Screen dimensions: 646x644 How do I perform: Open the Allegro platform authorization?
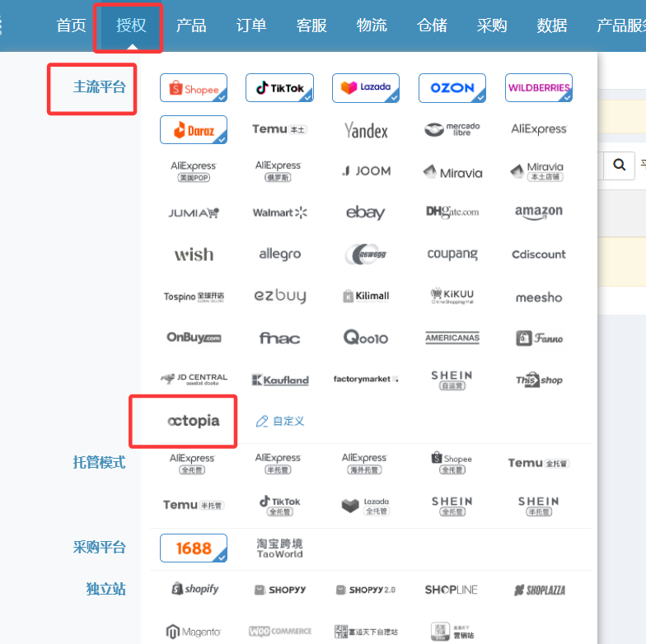[280, 254]
